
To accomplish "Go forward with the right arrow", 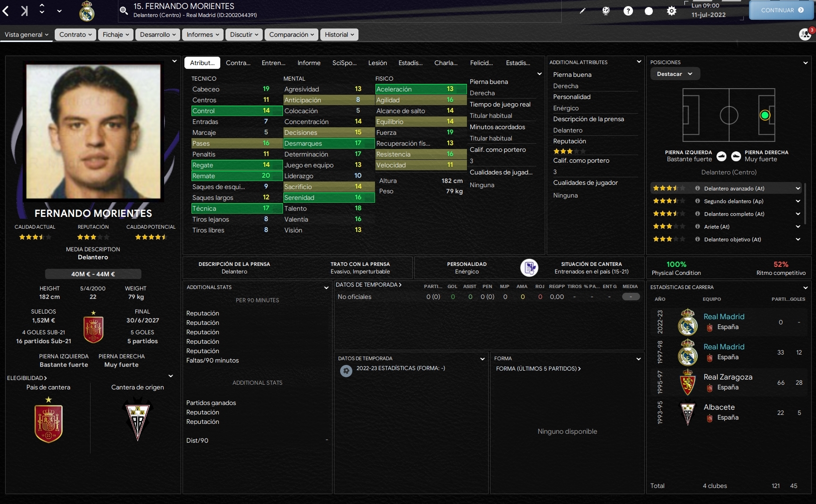I will pos(25,10).
